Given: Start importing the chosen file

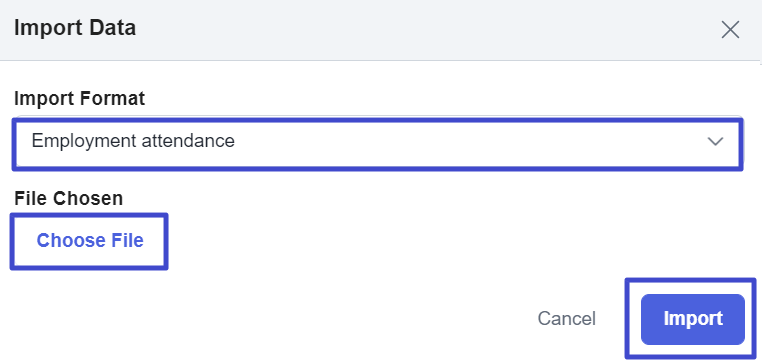Looking at the screenshot, I should [693, 319].
